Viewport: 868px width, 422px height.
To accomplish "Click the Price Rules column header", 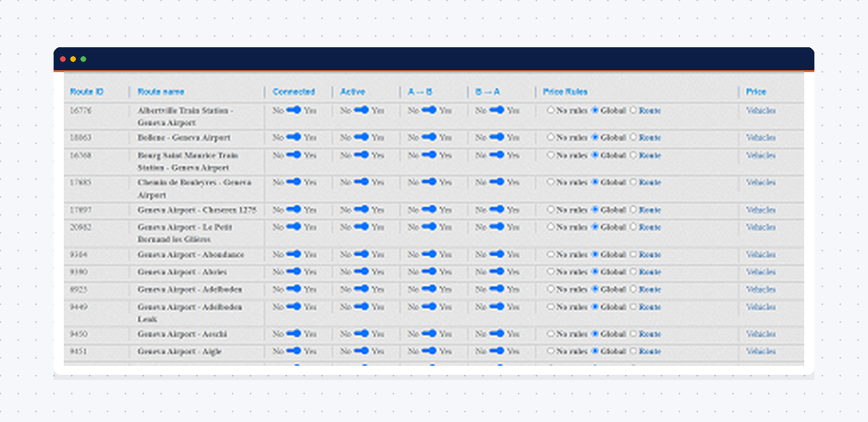I will tap(565, 92).
